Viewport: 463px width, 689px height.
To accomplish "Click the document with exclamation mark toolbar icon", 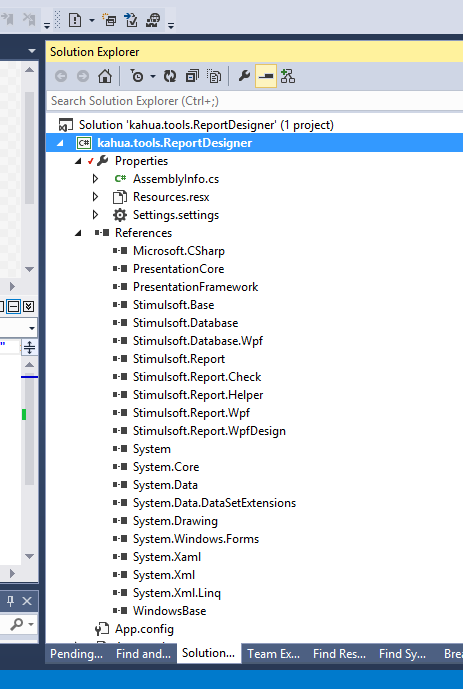I will tap(75, 20).
